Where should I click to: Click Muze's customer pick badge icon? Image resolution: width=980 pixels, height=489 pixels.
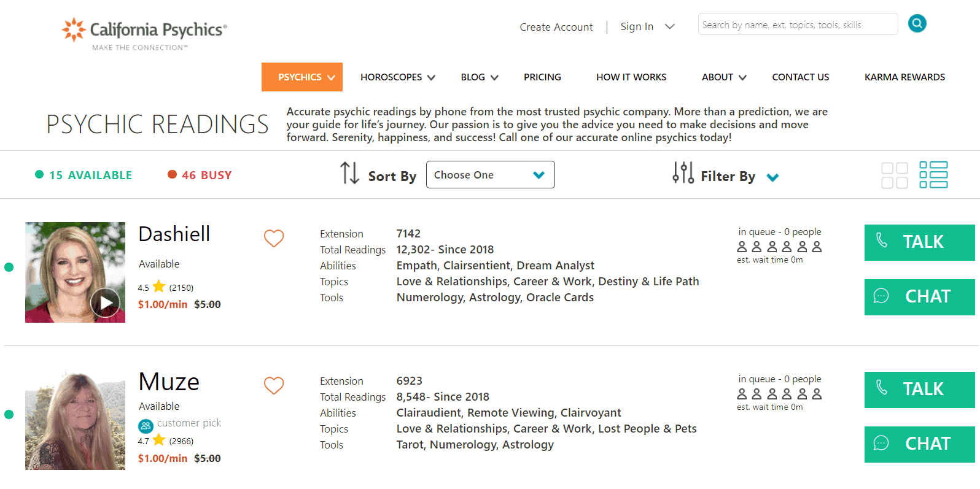[146, 425]
